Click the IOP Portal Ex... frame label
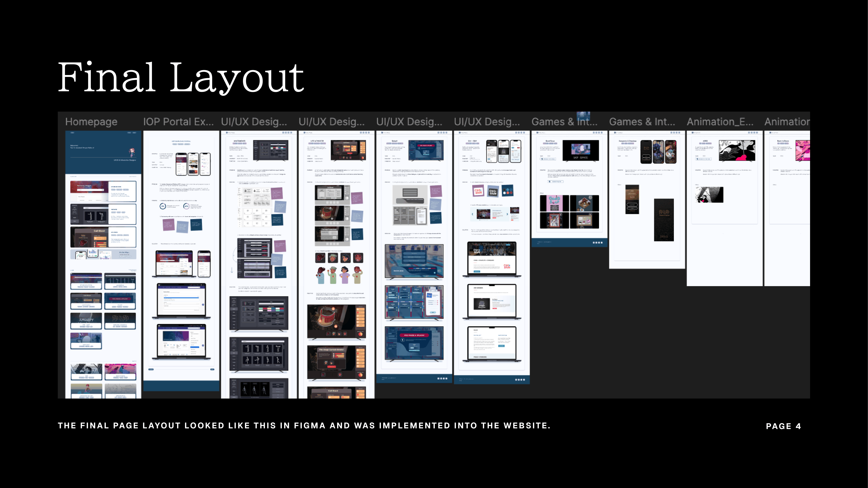 point(178,122)
